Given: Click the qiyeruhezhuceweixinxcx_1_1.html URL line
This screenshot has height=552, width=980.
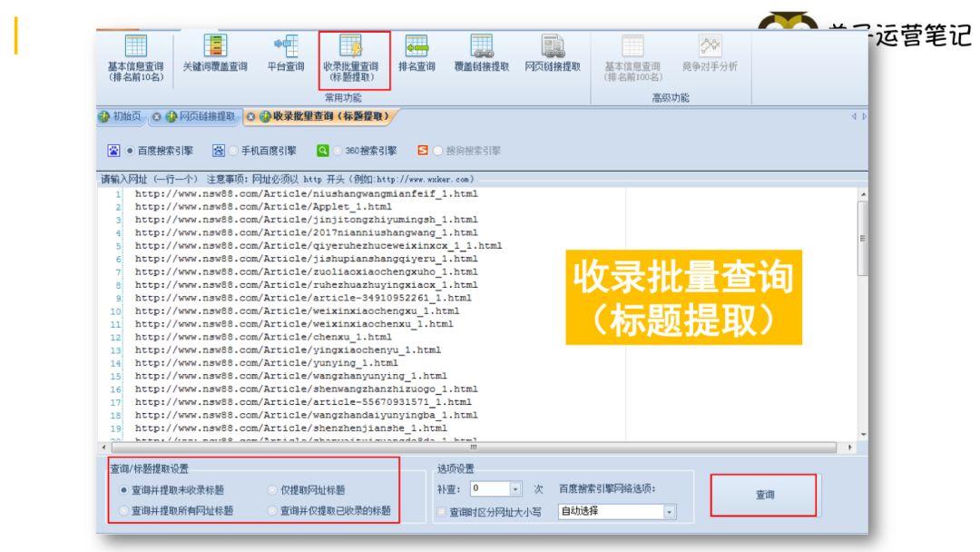Looking at the screenshot, I should coord(318,246).
